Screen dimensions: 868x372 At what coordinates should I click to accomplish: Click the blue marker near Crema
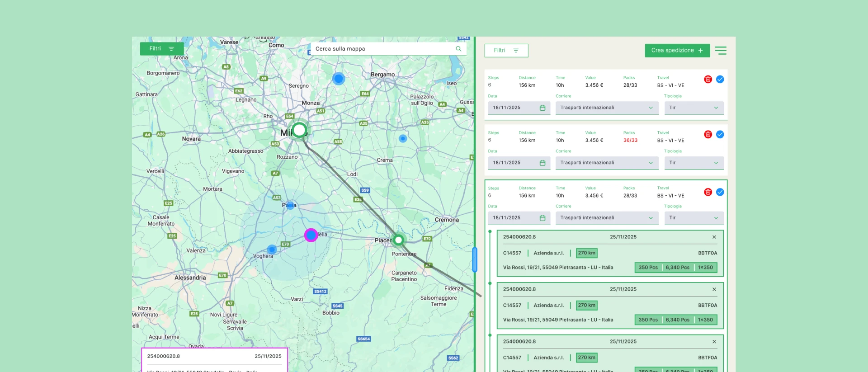[x=403, y=138]
